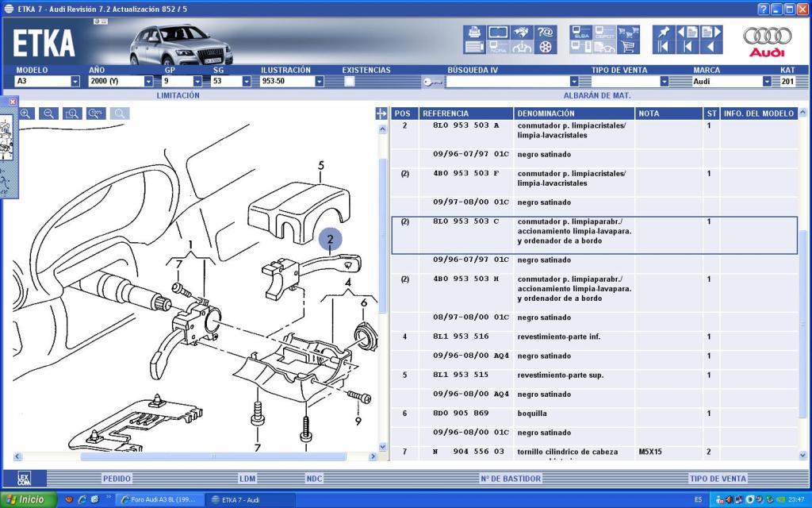Click the list lines icon below the printer
Image resolution: width=812 pixels, height=508 pixels.
point(474,47)
